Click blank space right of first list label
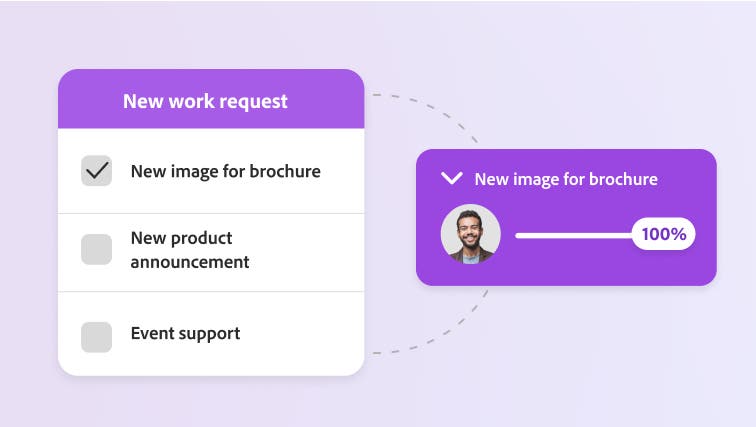Viewport: 756px width, 427px height. coord(342,171)
